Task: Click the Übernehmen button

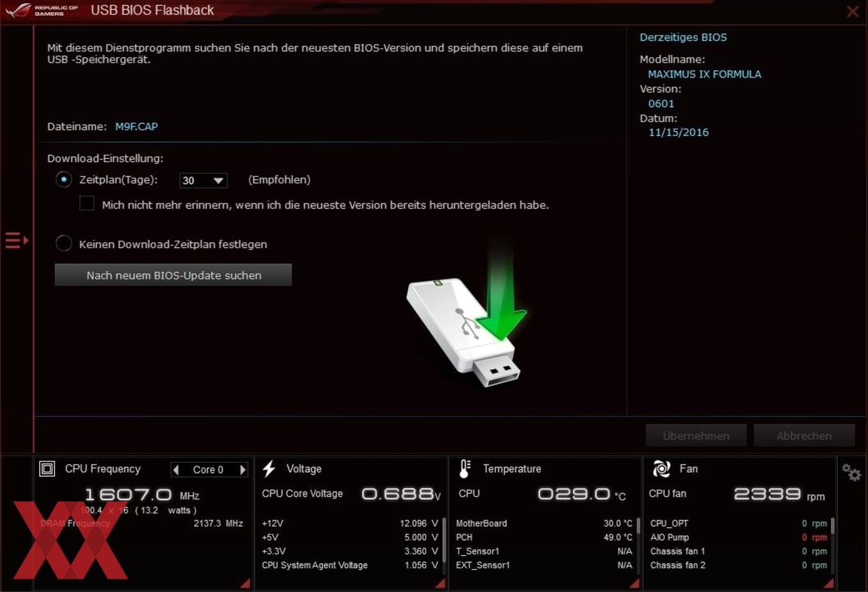Action: tap(696, 436)
